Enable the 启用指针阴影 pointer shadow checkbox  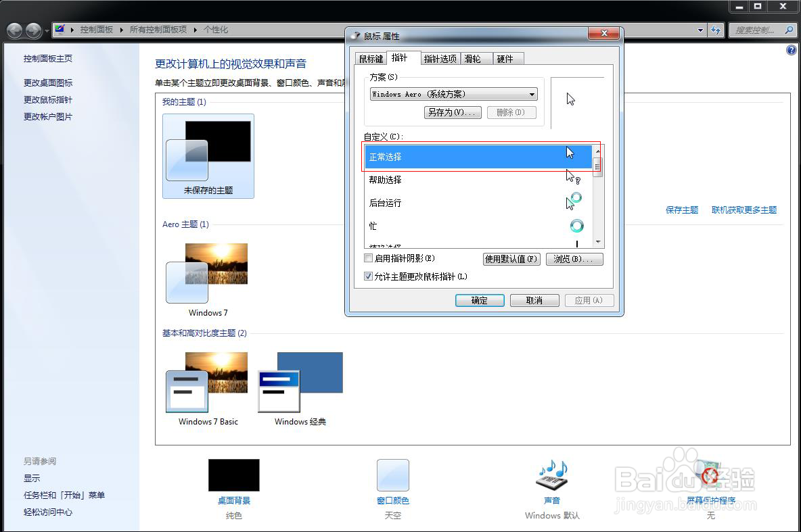(368, 258)
